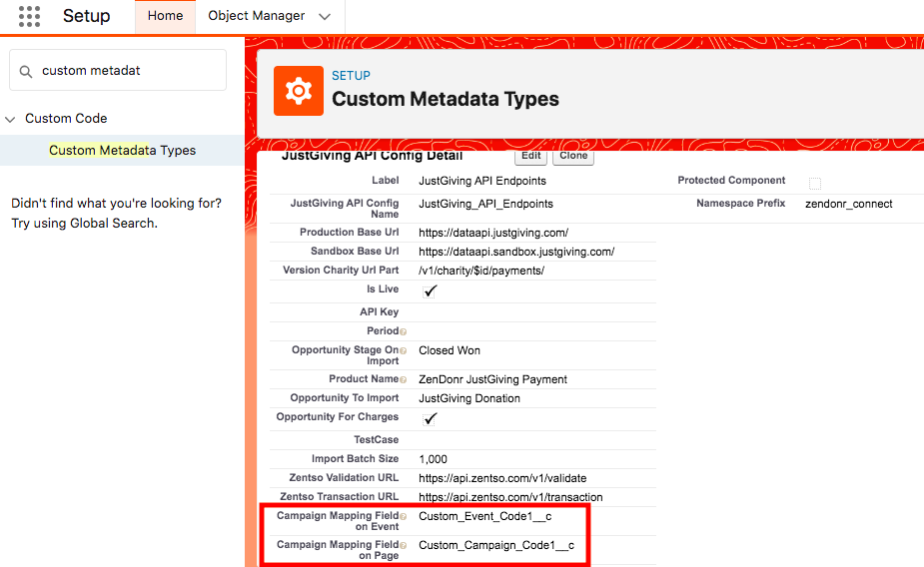Click the Clone button
Viewport: 924px width, 567px height.
pos(573,156)
